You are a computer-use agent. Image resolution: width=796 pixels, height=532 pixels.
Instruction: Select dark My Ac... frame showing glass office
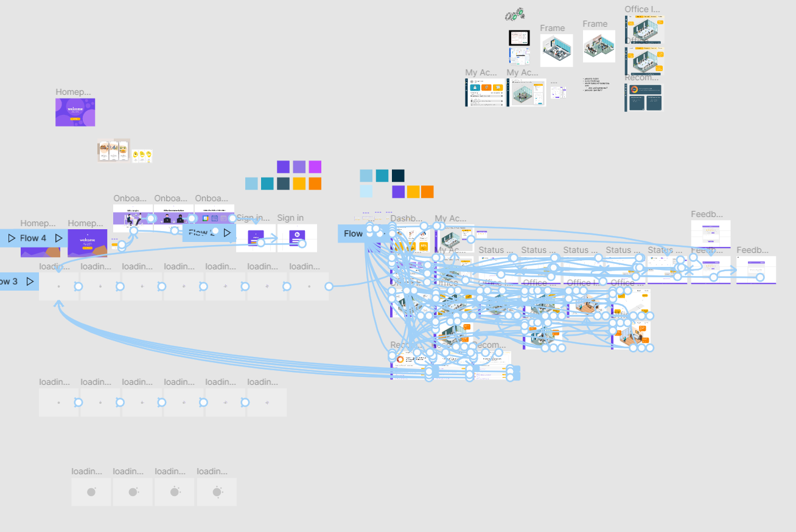point(526,92)
